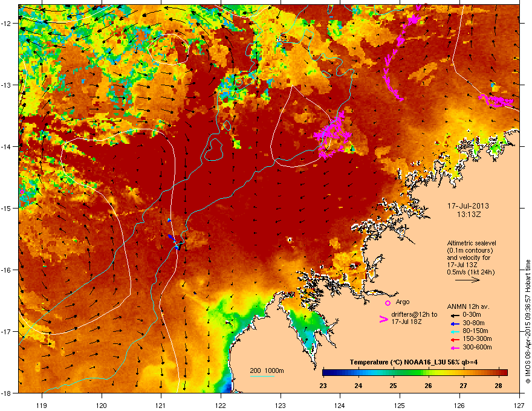This screenshot has height=411, width=532.
Task: Click the colorbar tick label 24
Action: coord(358,386)
